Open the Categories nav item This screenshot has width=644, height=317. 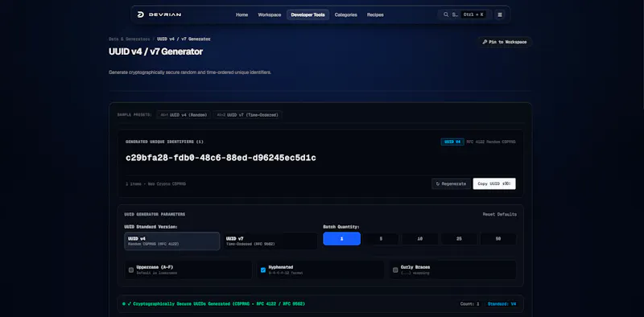pyautogui.click(x=346, y=14)
